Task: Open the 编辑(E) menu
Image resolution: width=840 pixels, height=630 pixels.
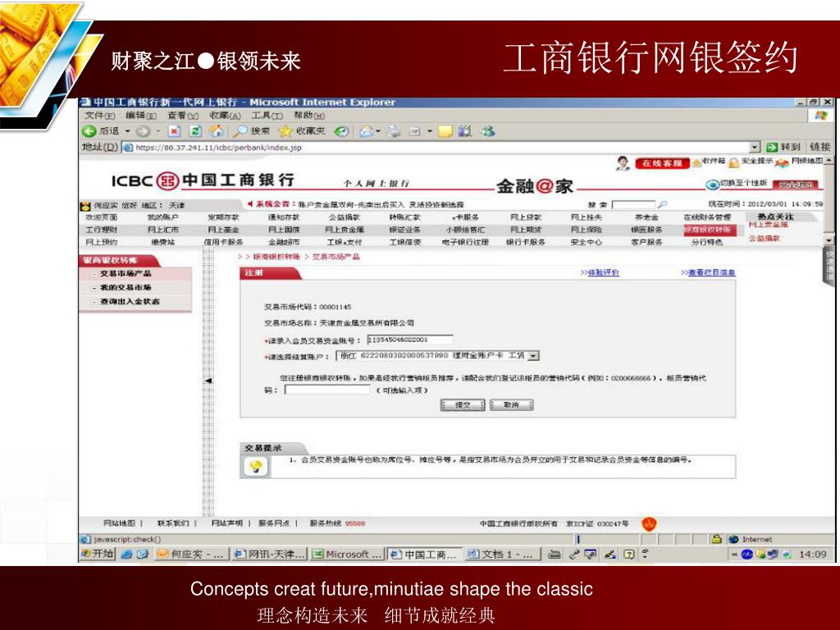Action: [x=141, y=115]
